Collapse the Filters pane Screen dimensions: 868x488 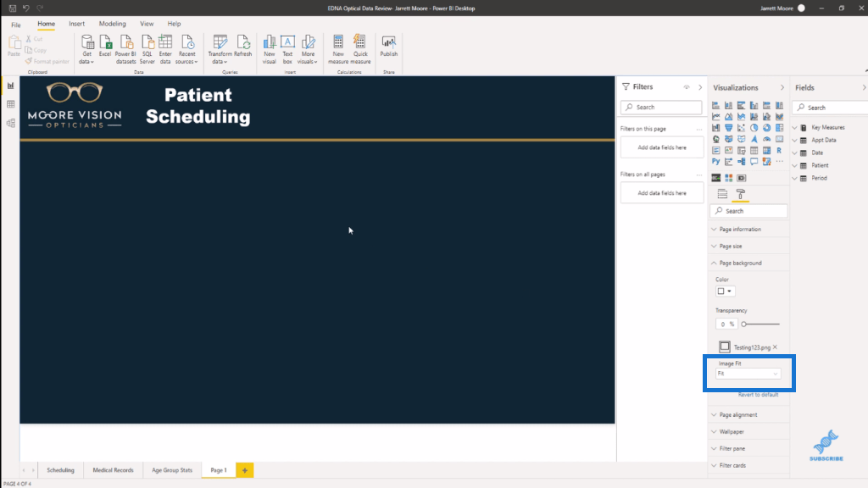(700, 87)
